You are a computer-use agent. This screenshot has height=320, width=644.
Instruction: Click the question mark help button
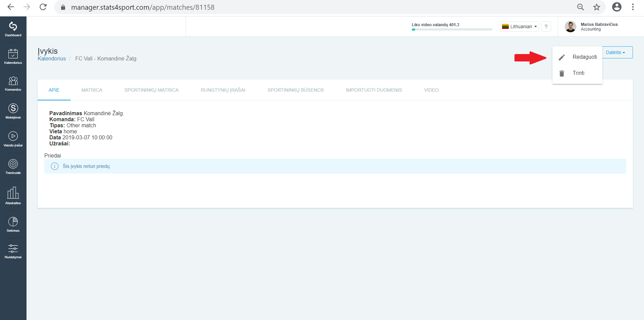[x=546, y=27]
